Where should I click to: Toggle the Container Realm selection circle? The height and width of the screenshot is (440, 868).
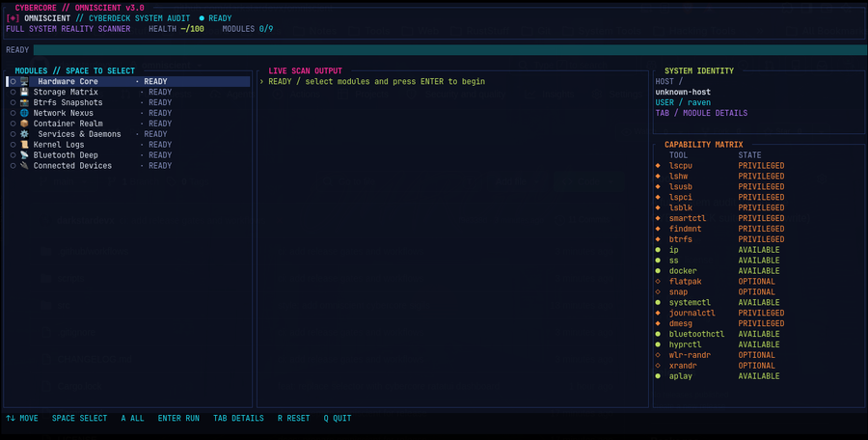[x=14, y=124]
